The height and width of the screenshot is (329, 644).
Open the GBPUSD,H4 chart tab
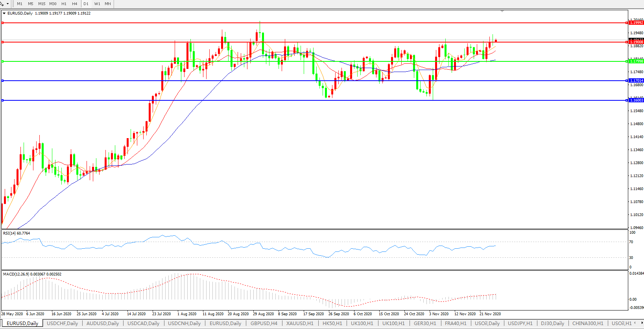click(264, 323)
